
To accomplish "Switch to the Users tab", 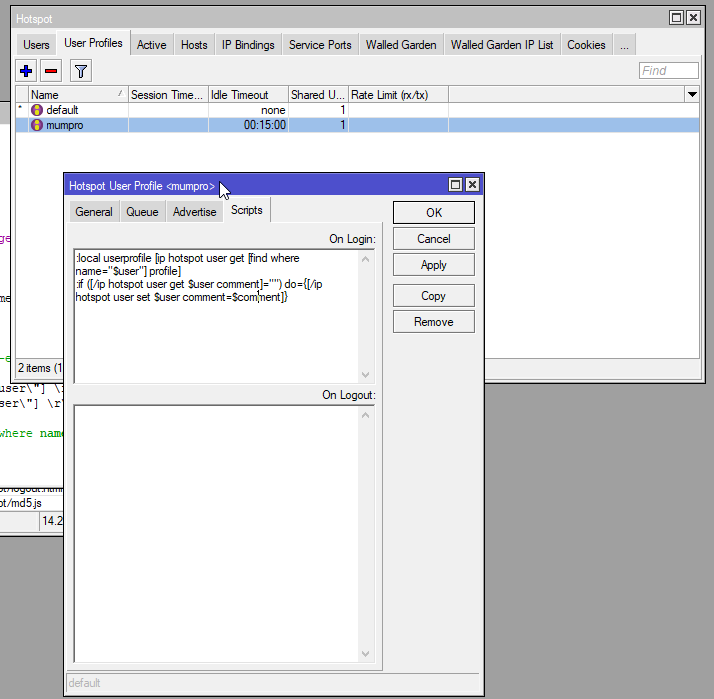I will (x=36, y=45).
